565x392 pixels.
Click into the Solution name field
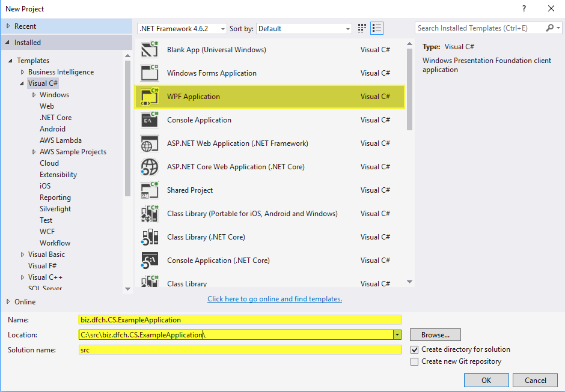tap(239, 350)
